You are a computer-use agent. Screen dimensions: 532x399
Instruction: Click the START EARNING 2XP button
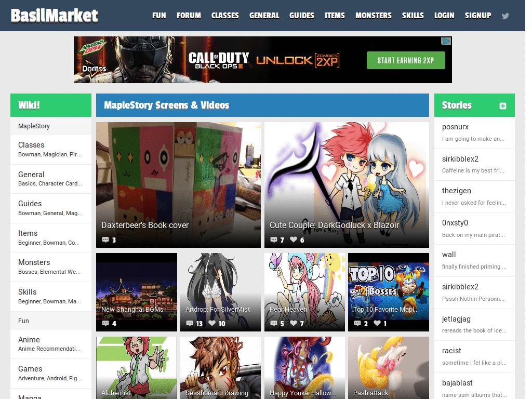(406, 60)
